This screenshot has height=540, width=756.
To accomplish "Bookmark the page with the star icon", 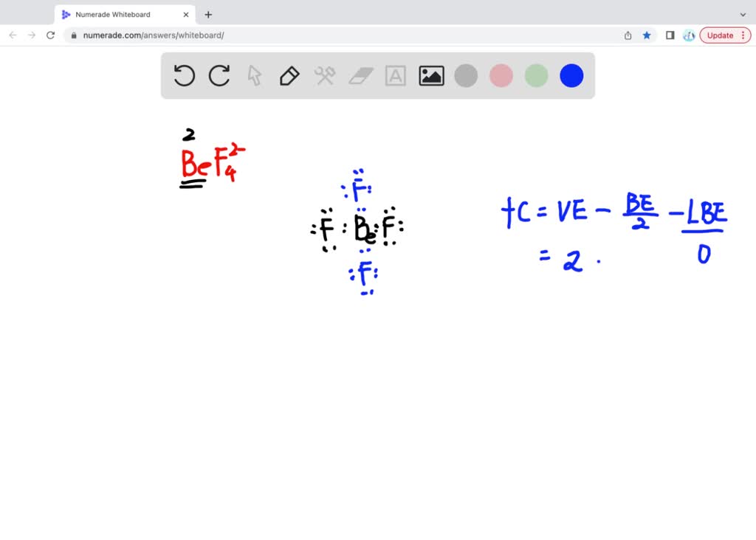I will 646,35.
